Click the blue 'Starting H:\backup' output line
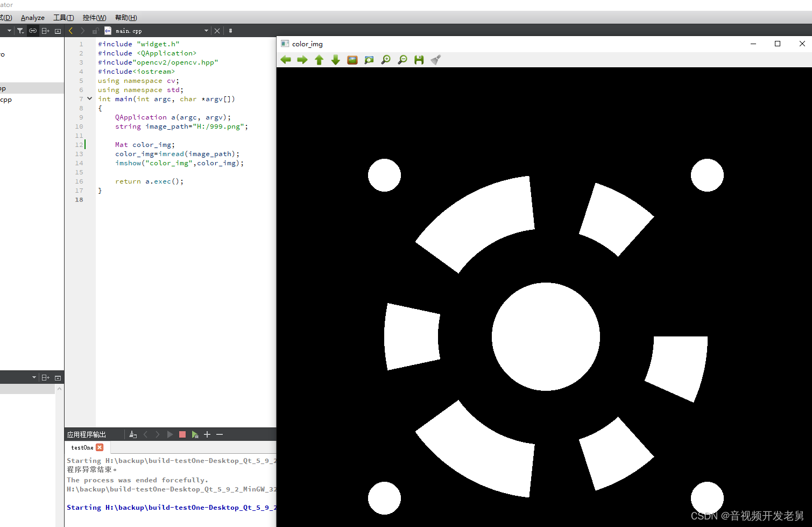 [x=172, y=508]
